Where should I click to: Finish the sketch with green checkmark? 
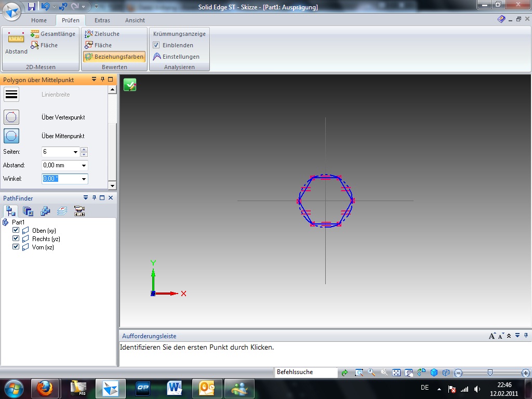pos(130,85)
